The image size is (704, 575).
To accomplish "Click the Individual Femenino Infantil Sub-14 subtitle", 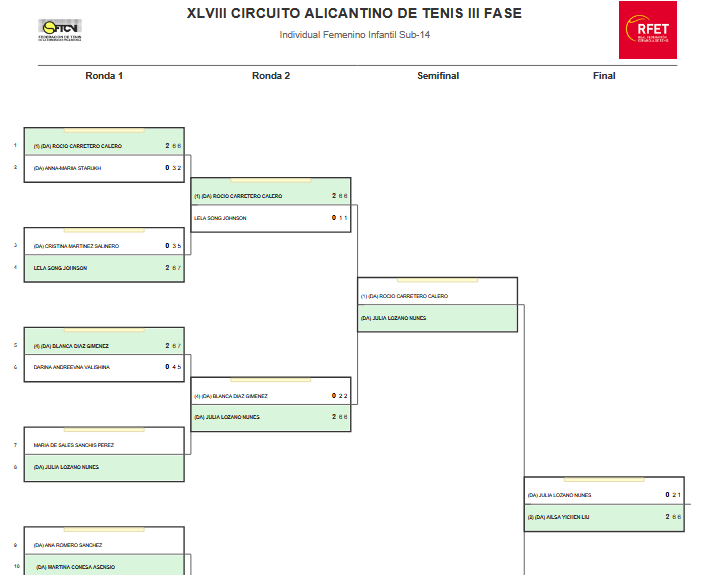I will [354, 35].
